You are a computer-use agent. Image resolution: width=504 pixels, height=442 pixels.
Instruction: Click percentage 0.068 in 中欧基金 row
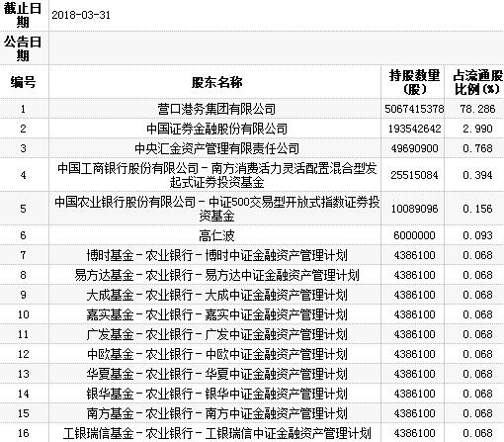coord(477,354)
